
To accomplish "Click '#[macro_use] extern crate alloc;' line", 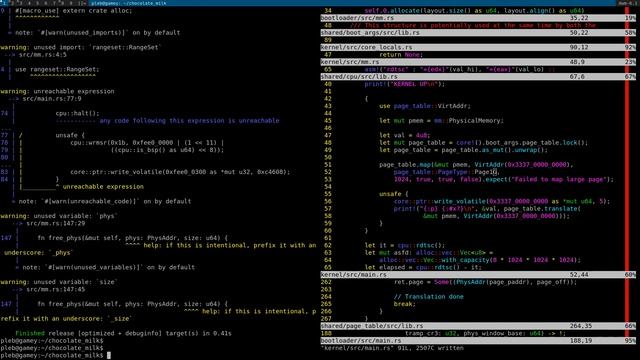I will (73, 11).
